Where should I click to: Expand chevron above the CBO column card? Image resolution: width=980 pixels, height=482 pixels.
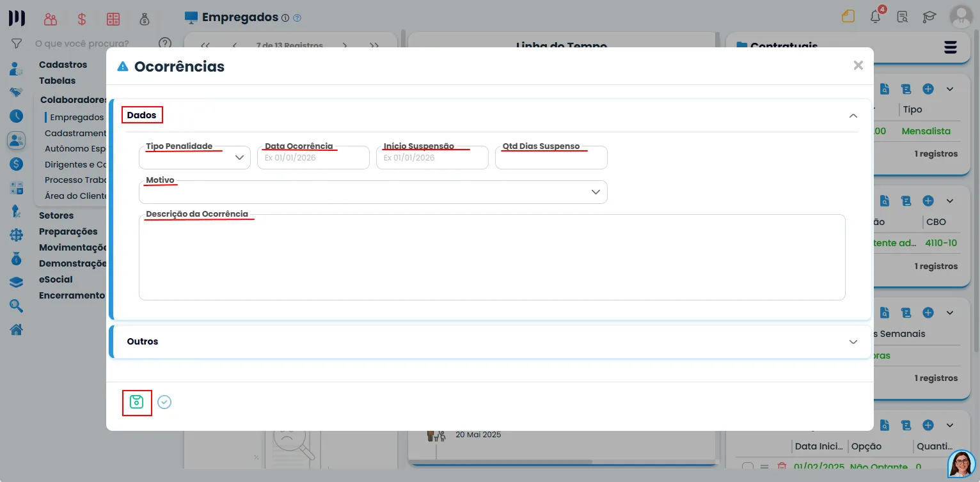pyautogui.click(x=950, y=201)
